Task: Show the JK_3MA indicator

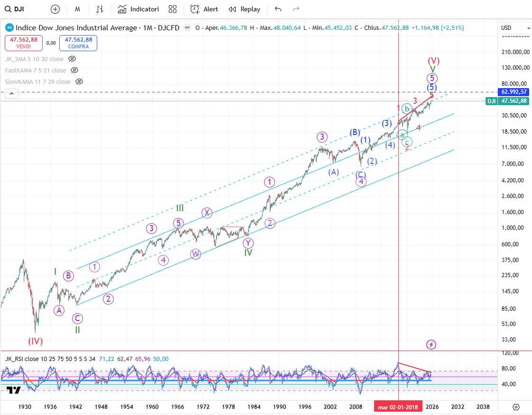Action: pos(72,59)
